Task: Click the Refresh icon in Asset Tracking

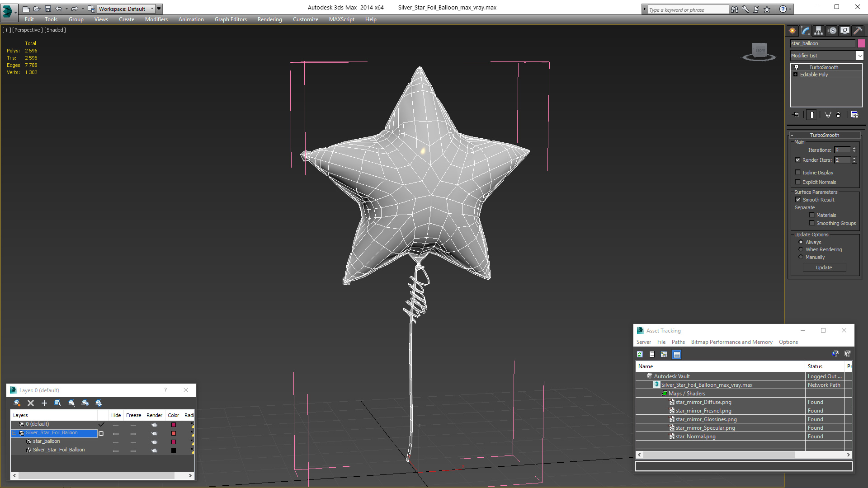Action: [640, 354]
